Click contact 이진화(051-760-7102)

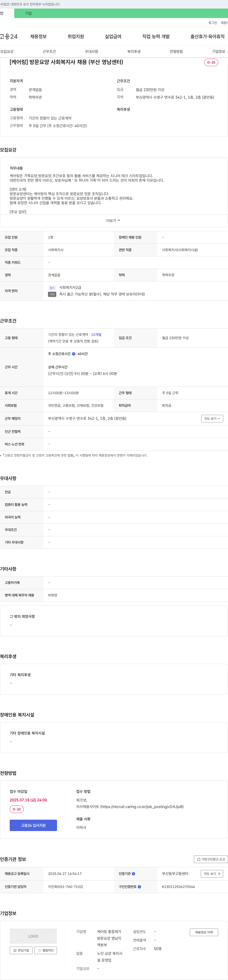66,887
